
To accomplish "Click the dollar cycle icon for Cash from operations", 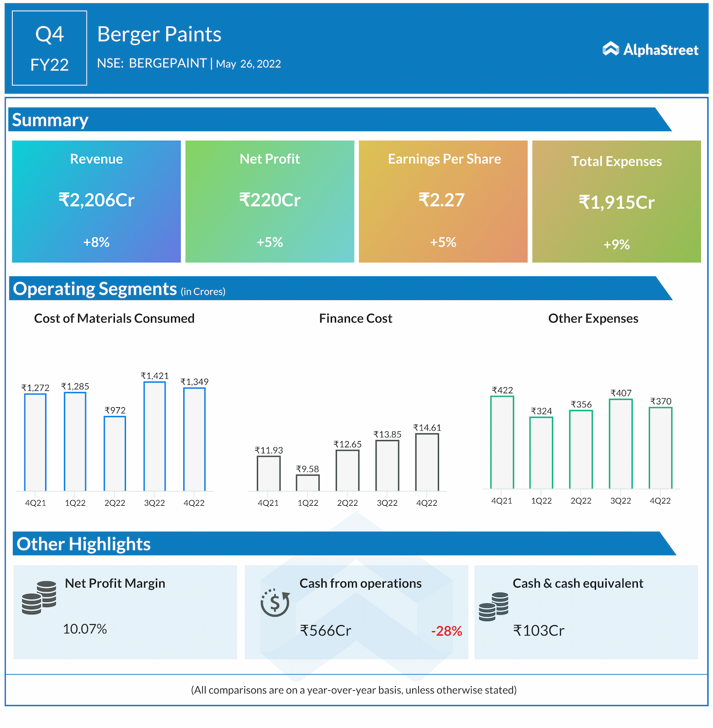I will point(275,602).
